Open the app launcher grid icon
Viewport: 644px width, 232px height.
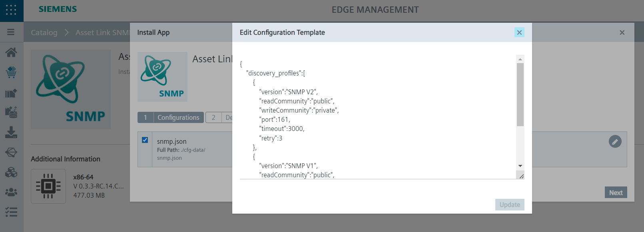tap(11, 10)
